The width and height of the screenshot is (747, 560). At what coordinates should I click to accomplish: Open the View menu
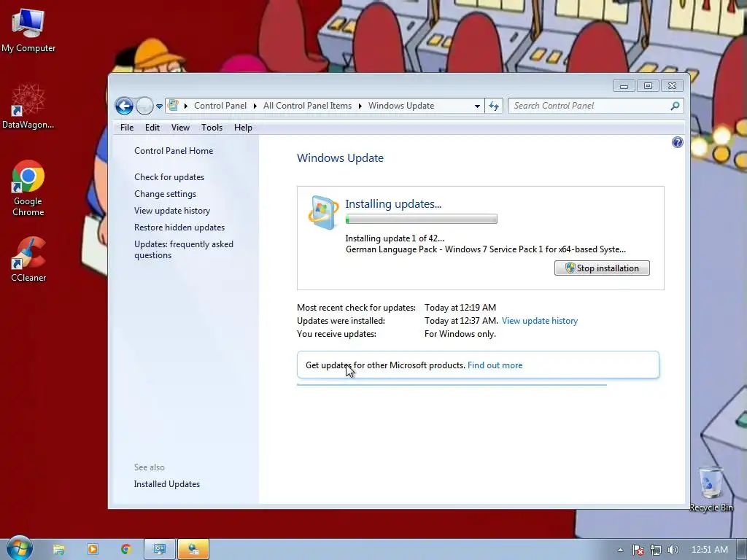pyautogui.click(x=181, y=128)
